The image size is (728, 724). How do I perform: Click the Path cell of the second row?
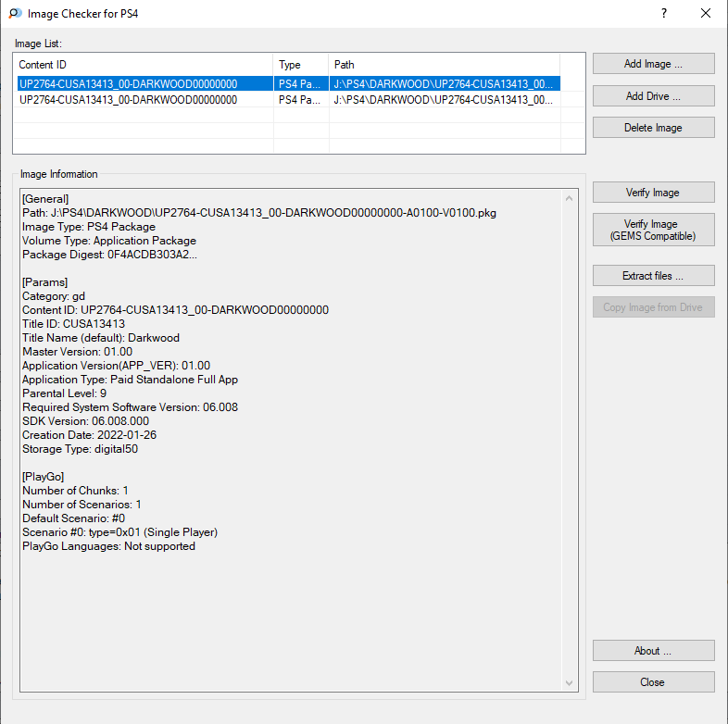[444, 100]
